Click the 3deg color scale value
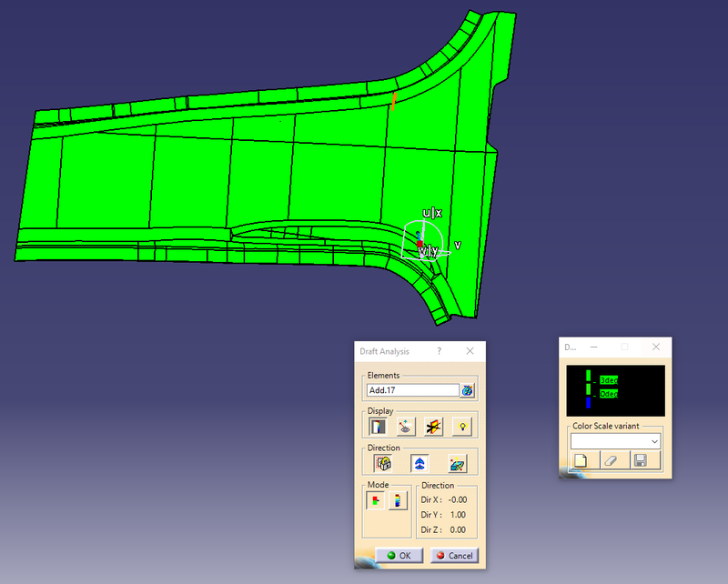 [609, 380]
